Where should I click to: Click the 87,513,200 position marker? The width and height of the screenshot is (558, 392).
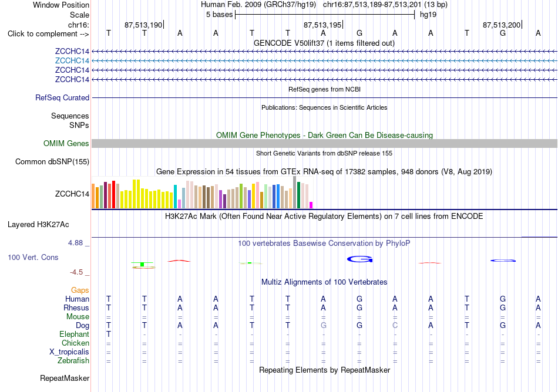[502, 25]
